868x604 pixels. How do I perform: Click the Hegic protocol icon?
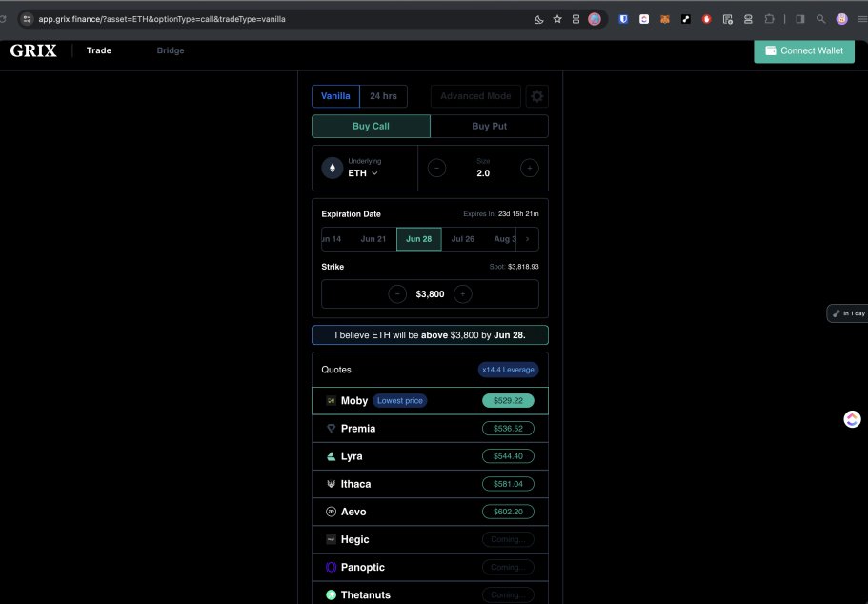click(x=331, y=539)
